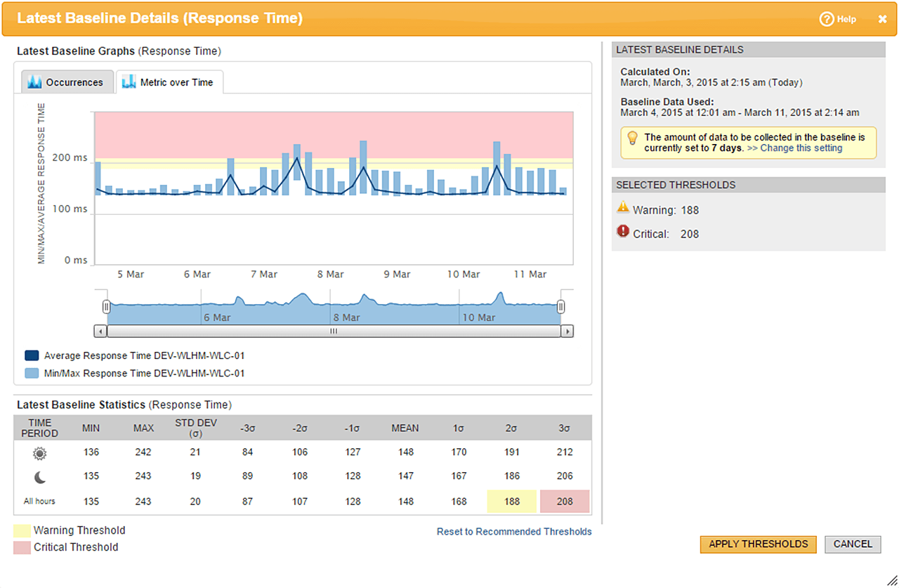The image size is (899, 588).
Task: Switch to the Occurrences tab
Action: [66, 82]
